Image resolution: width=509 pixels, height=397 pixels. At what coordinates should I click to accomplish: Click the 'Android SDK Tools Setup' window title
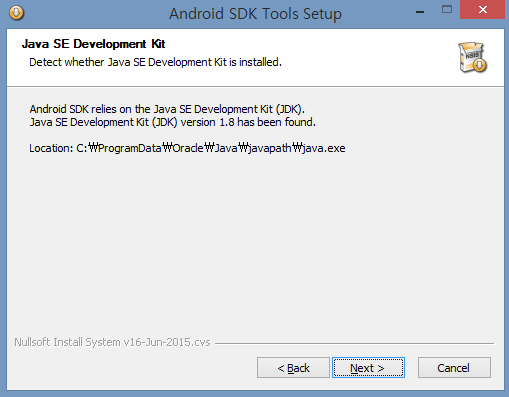(255, 14)
